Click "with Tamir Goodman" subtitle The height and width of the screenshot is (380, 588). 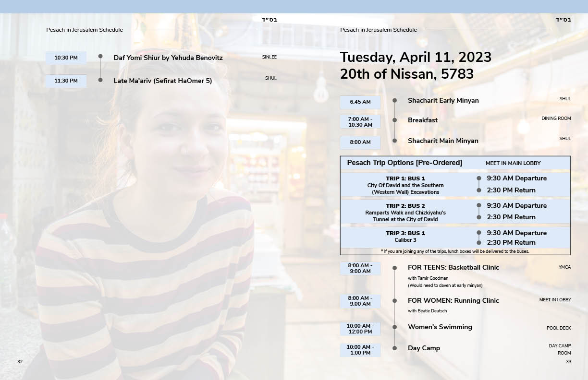point(428,278)
